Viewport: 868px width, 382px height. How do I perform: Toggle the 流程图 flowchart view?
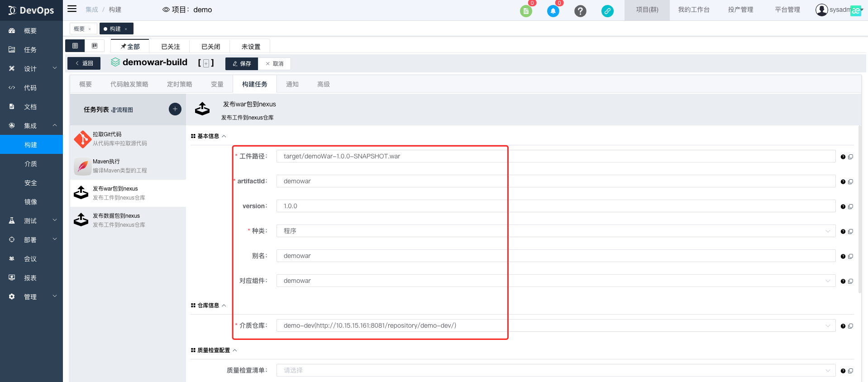[x=122, y=110]
